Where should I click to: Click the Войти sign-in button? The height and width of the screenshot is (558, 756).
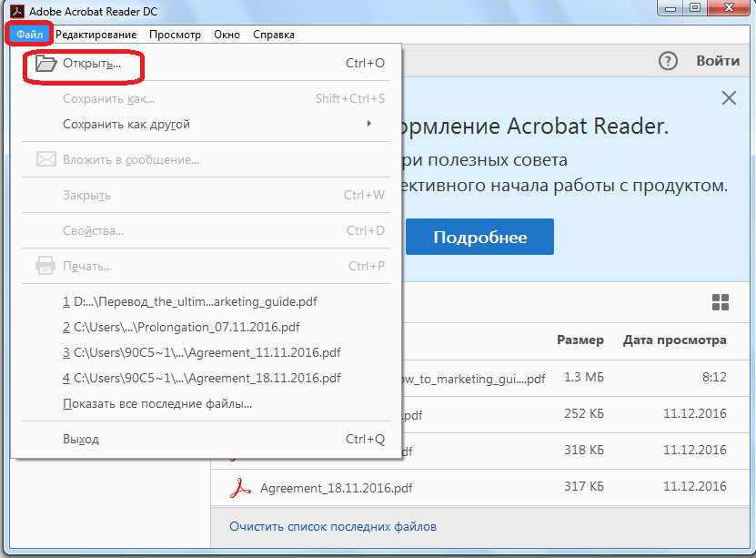717,61
